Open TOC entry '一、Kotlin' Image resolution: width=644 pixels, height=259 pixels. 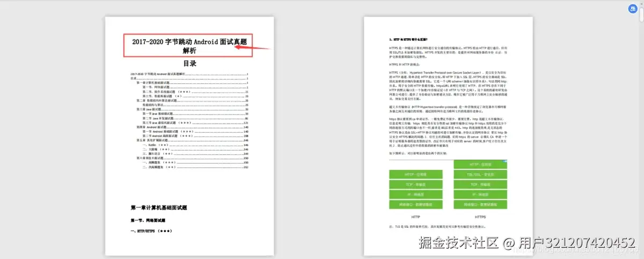click(194, 145)
